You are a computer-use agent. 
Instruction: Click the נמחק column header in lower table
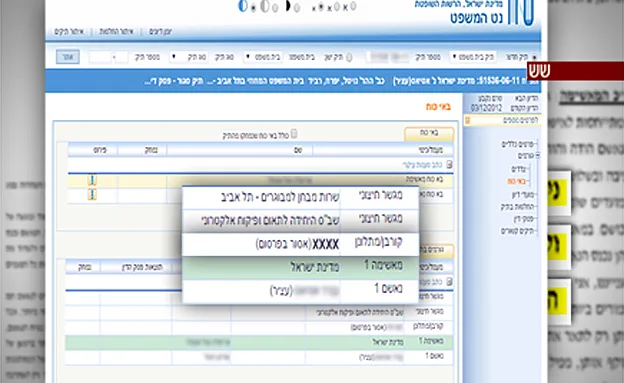[x=84, y=268]
